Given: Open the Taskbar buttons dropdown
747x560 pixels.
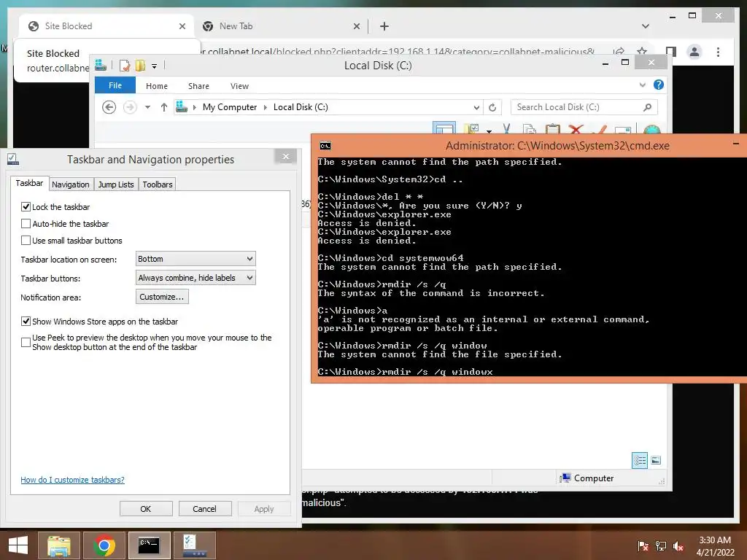Looking at the screenshot, I should 196,278.
